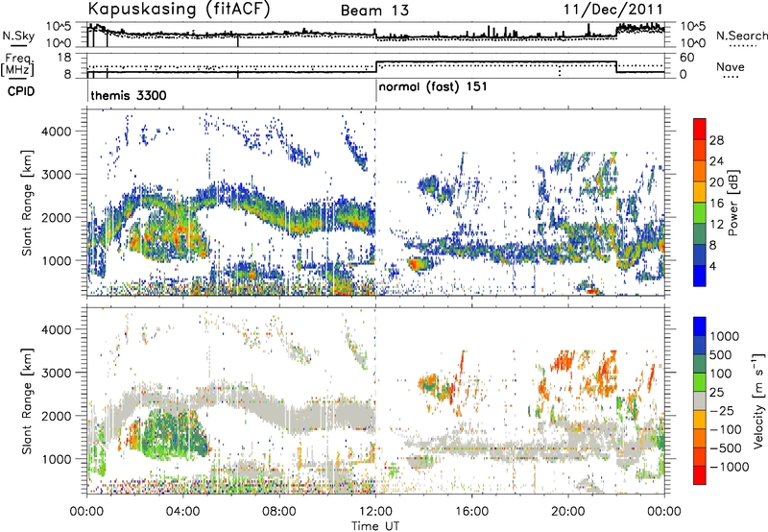This screenshot has width=768, height=532.
Task: Select the 'N.Sky' legend label
Action: (x=18, y=36)
